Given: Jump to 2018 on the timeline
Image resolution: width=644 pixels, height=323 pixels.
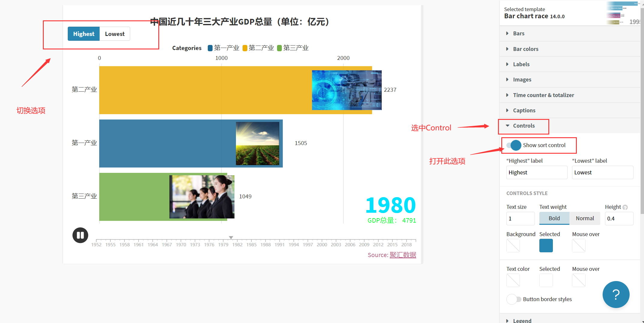Looking at the screenshot, I should click(x=406, y=244).
